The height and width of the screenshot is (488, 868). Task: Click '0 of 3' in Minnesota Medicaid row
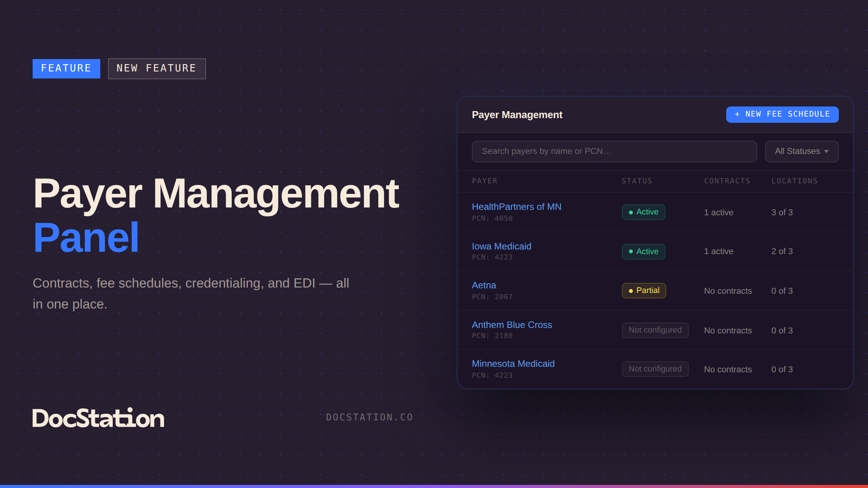782,370
